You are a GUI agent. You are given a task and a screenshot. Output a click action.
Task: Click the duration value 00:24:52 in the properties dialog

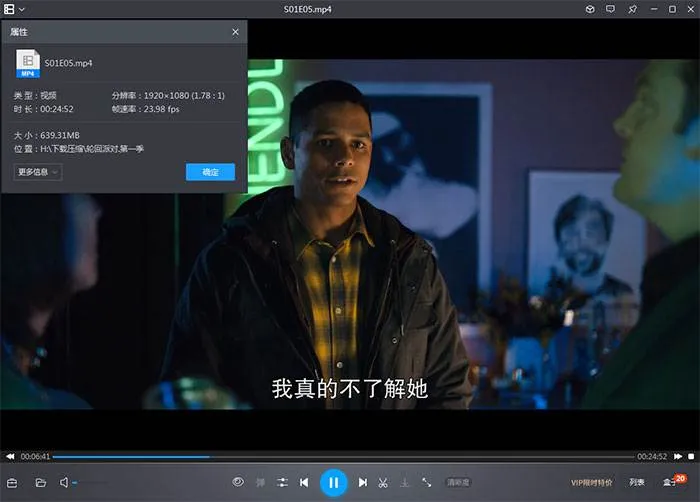click(x=57, y=109)
